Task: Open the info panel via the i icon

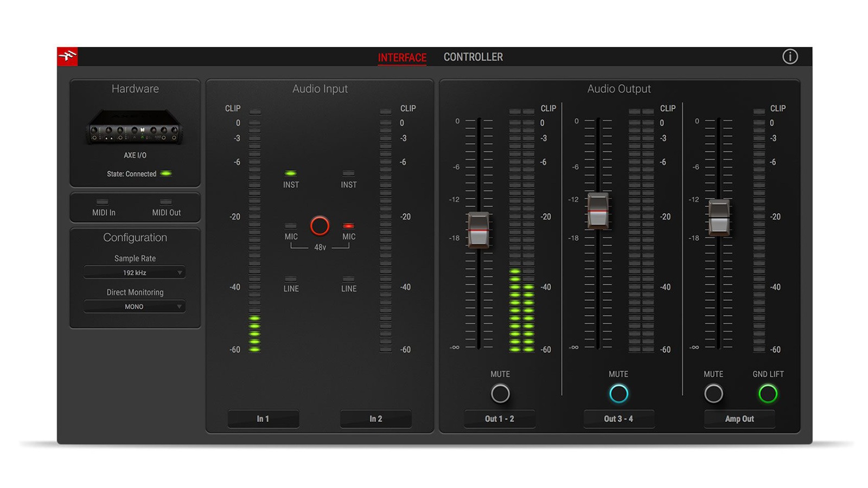Action: pyautogui.click(x=790, y=56)
